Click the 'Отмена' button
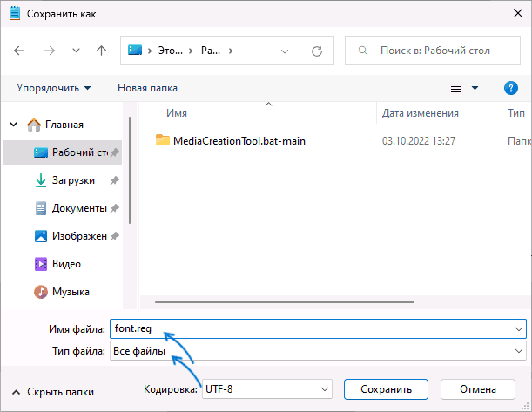This screenshot has width=532, height=412. coord(478,389)
